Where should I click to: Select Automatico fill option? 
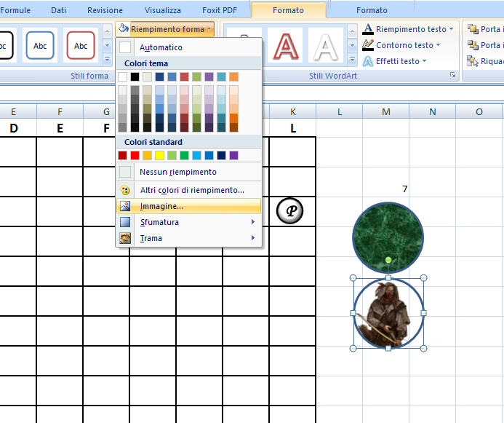(x=161, y=47)
